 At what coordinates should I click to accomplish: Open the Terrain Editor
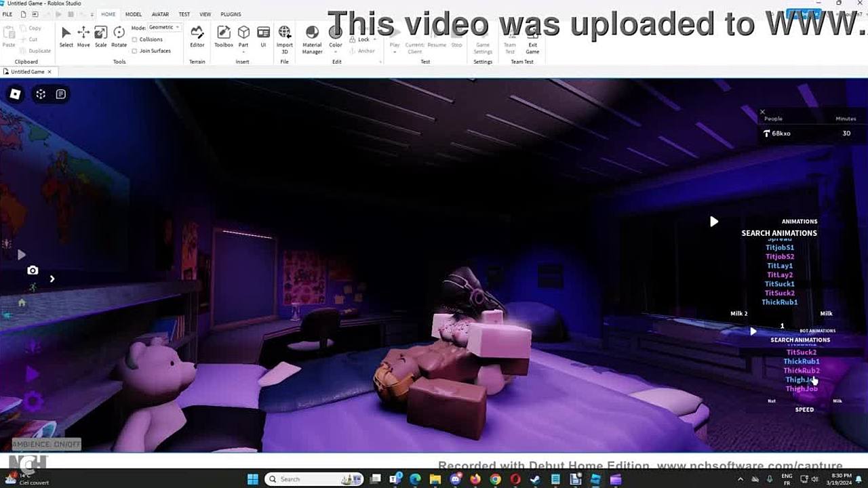[197, 36]
